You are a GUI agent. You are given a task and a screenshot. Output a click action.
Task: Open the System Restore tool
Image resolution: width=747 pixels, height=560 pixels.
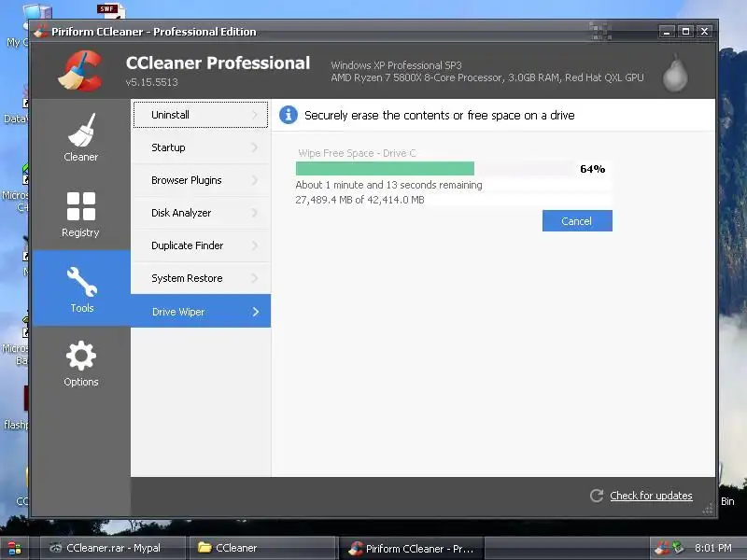tap(201, 278)
